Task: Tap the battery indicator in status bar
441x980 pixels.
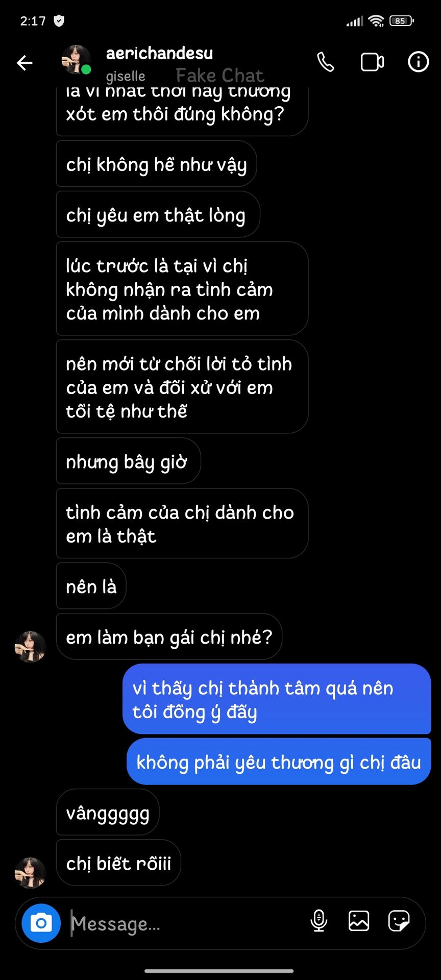Action: click(402, 21)
